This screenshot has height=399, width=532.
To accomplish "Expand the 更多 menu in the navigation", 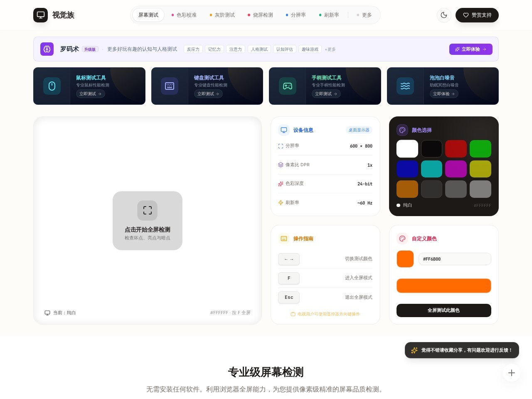I will click(364, 15).
